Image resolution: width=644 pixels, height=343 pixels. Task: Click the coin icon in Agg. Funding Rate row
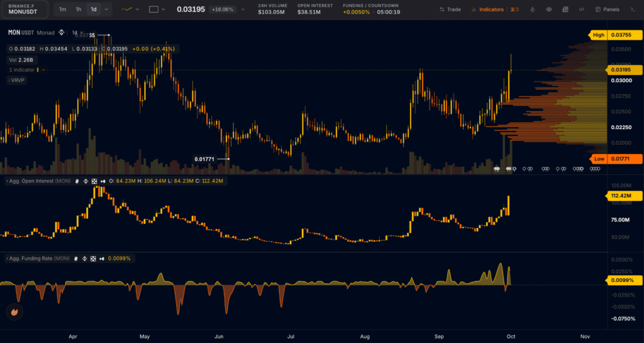(75, 259)
